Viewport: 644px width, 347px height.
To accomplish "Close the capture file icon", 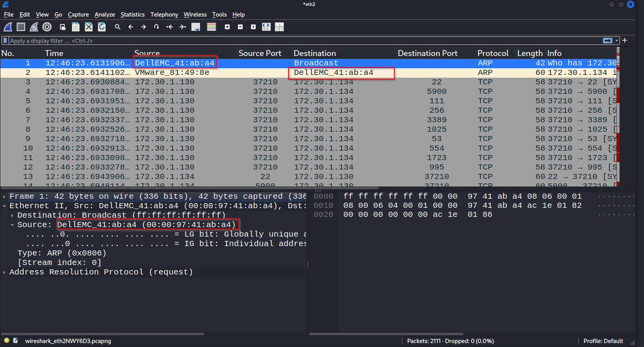I will coord(89,27).
